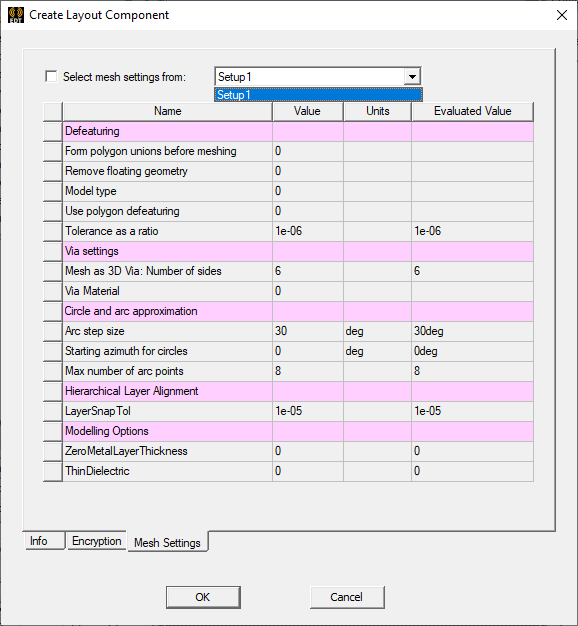578x626 pixels.
Task: Select Hierarchical Layer Alignment section row
Action: click(298, 391)
